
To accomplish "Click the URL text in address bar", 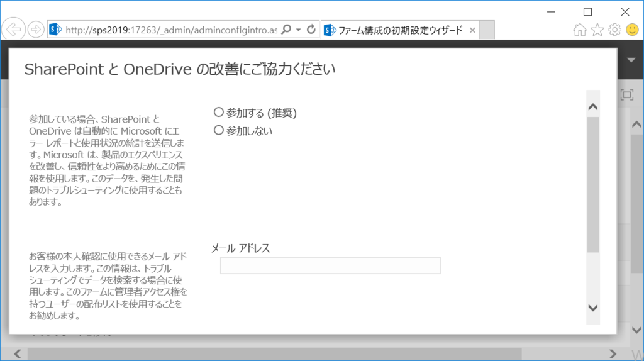I will pyautogui.click(x=171, y=30).
